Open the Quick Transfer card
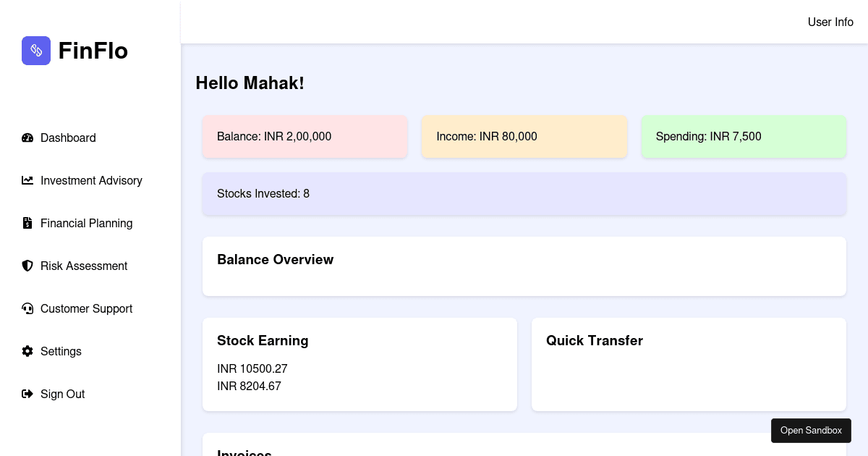This screenshot has width=868, height=456. tap(689, 364)
